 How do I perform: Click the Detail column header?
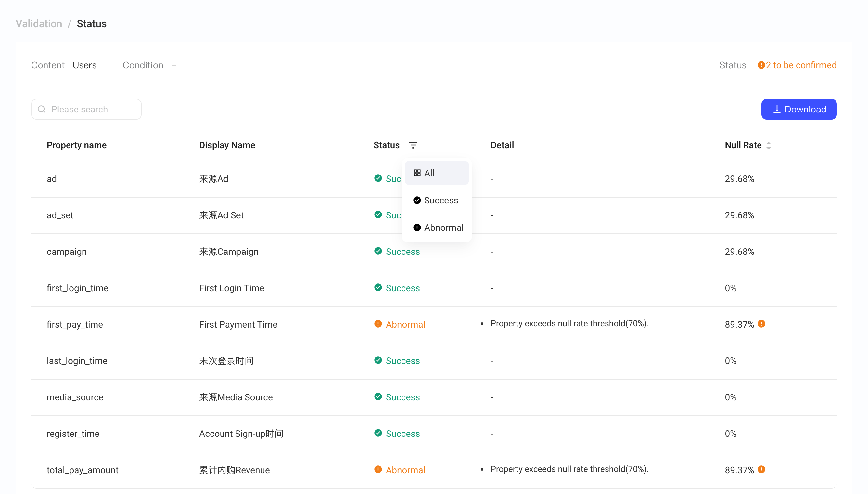(502, 145)
